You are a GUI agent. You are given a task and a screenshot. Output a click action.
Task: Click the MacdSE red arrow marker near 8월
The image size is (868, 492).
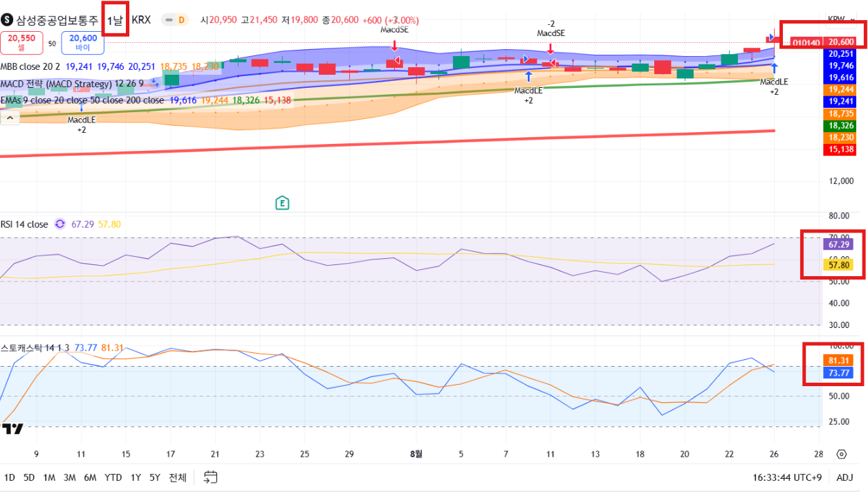coord(394,45)
